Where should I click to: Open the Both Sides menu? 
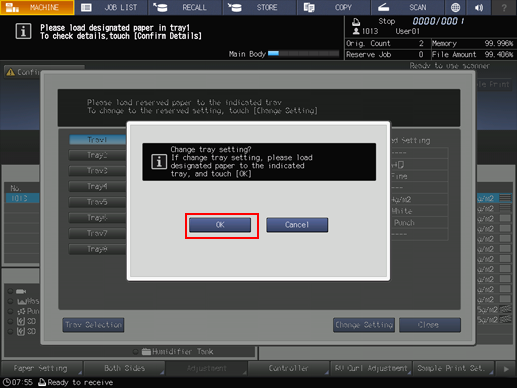click(x=124, y=368)
